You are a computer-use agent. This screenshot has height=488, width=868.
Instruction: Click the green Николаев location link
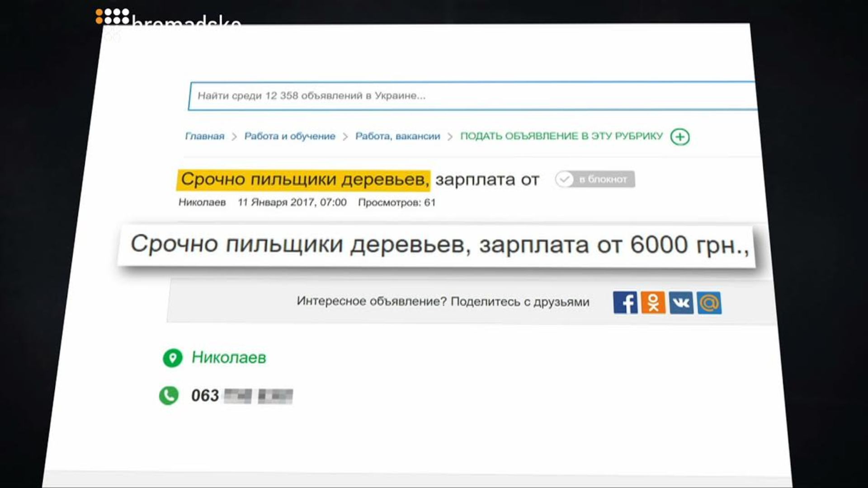tap(229, 357)
